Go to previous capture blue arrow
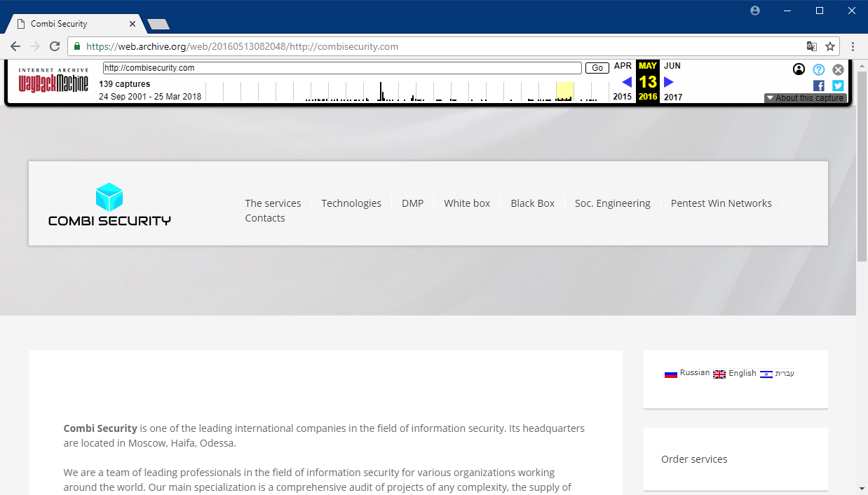Screen dimensions: 868x495 coord(627,82)
